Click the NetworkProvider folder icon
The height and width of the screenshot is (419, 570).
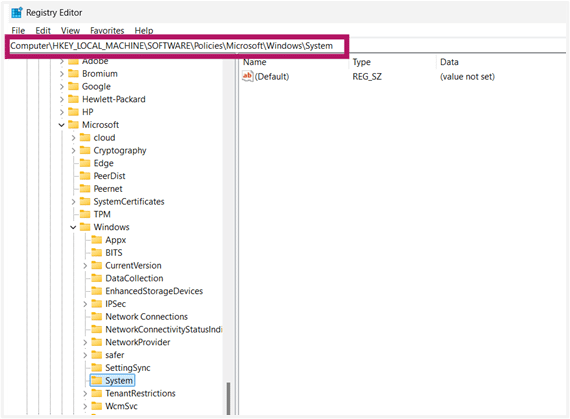tap(96, 342)
